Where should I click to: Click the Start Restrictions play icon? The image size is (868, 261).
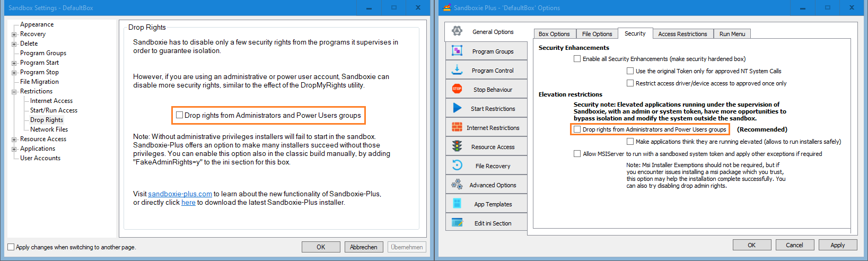point(457,108)
